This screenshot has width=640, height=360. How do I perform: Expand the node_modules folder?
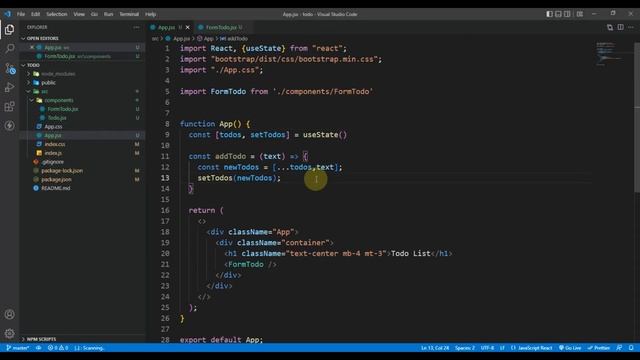58,74
